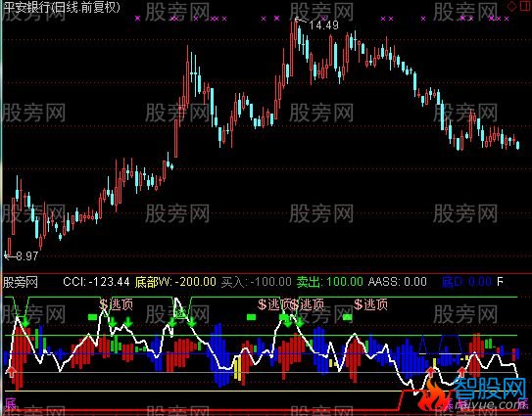
Task: Click the 8.97 low price label
Action: [26, 255]
